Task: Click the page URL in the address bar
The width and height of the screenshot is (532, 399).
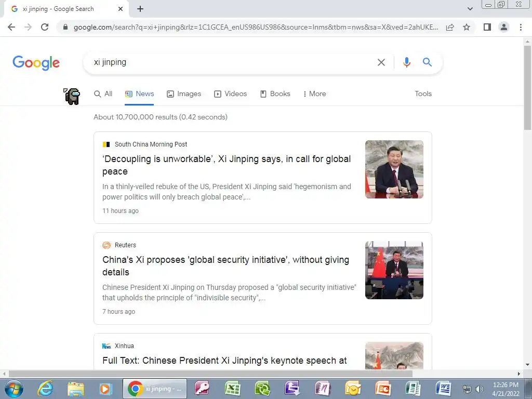Action: click(256, 27)
